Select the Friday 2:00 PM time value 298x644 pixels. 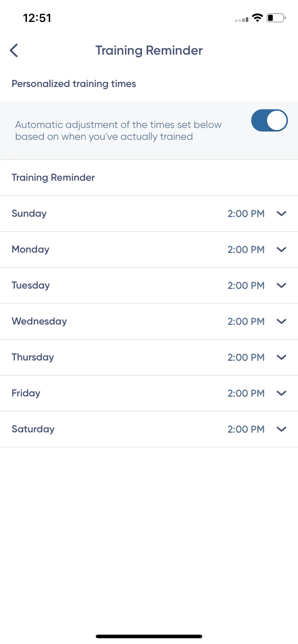click(x=246, y=393)
